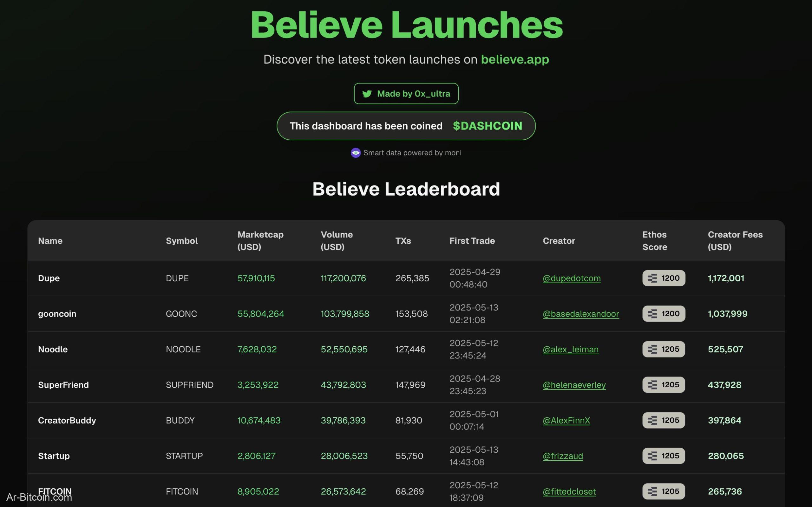
Task: Click creator fees value 437,928
Action: point(724,385)
